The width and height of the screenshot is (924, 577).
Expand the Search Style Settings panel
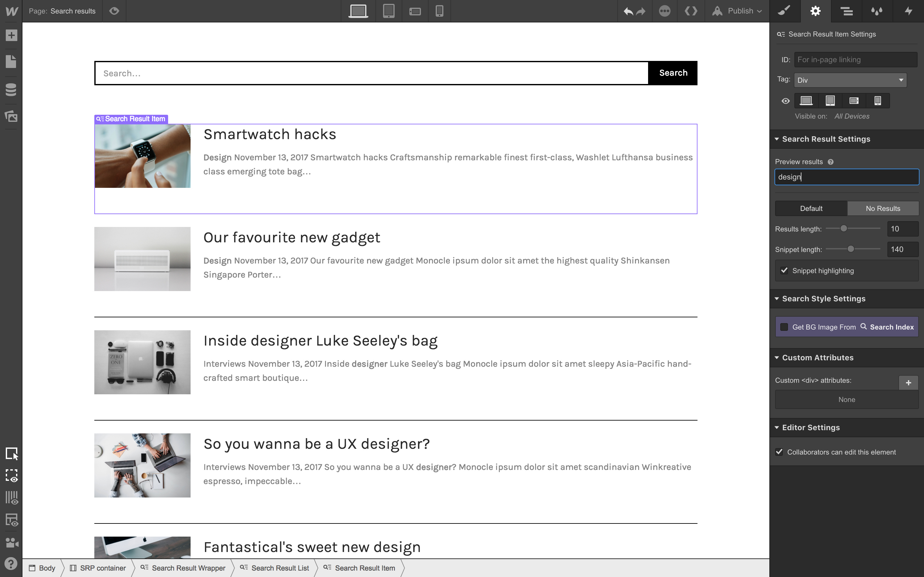click(x=824, y=298)
